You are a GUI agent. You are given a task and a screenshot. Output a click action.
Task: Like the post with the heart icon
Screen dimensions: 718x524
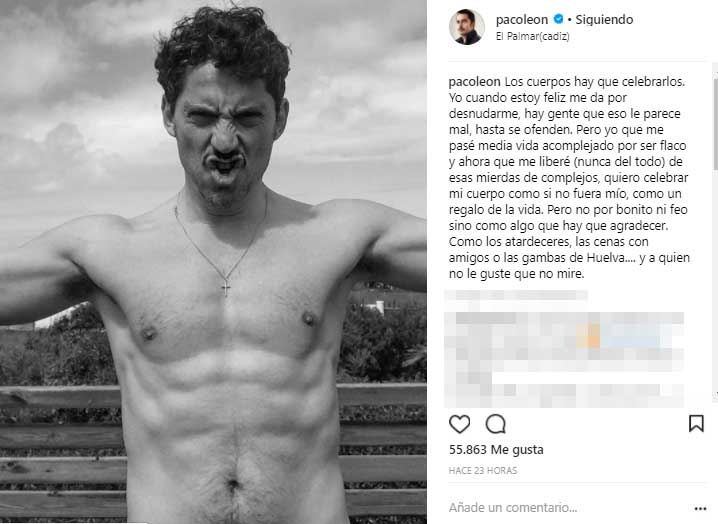click(459, 424)
